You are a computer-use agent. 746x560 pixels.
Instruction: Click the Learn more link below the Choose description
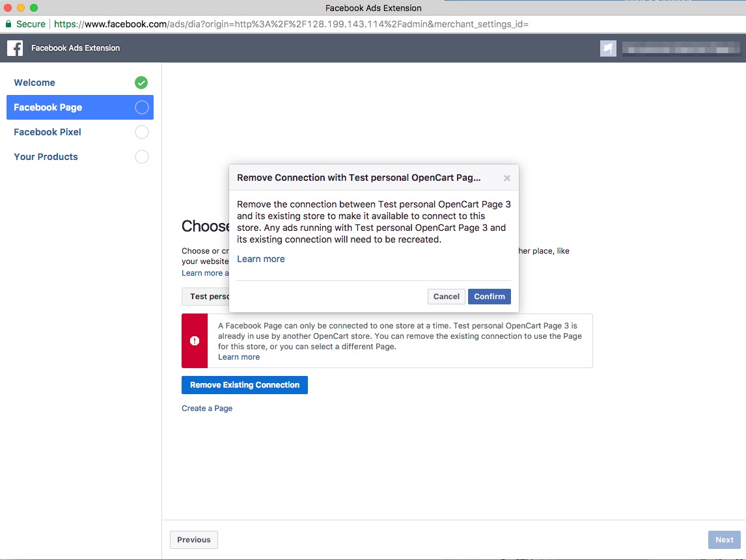coord(205,273)
